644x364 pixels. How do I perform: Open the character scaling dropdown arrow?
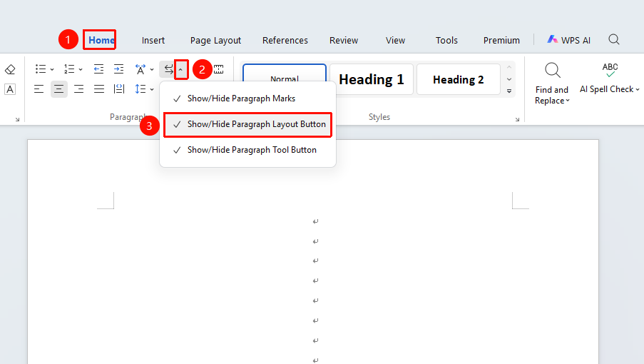[x=152, y=69]
